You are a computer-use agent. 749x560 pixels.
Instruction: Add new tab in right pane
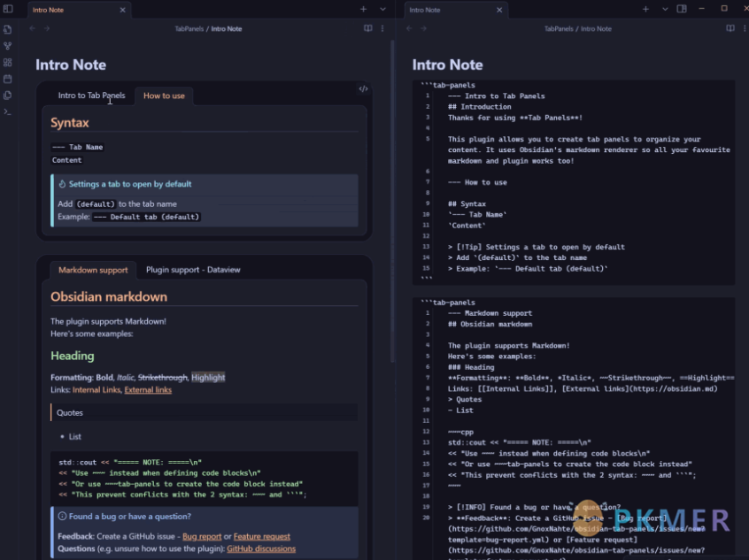click(645, 9)
